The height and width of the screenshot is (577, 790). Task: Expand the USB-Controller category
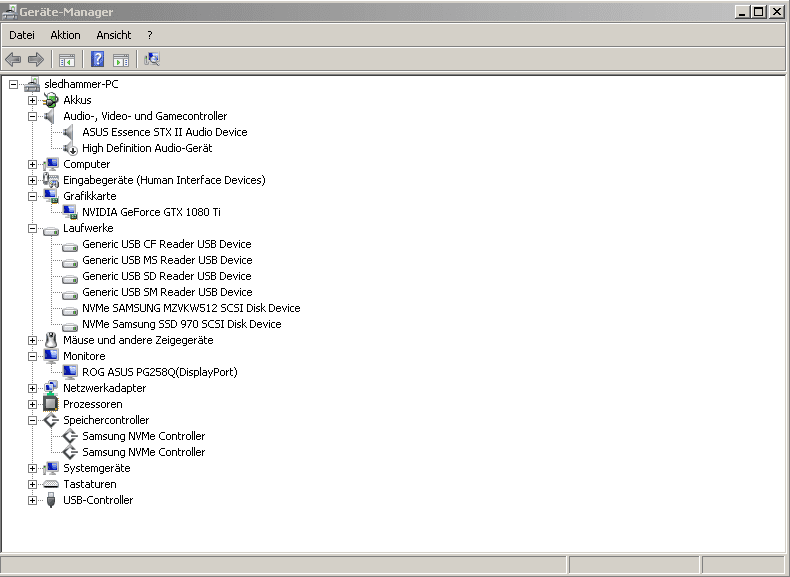tap(32, 501)
